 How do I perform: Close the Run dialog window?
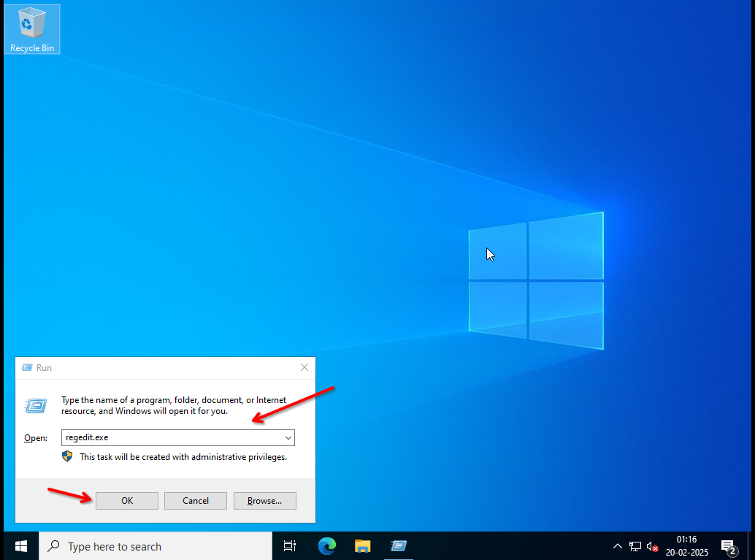click(304, 368)
